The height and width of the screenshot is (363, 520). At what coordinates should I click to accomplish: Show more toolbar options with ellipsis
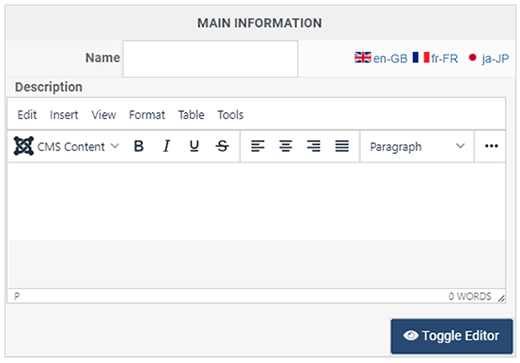[x=491, y=146]
